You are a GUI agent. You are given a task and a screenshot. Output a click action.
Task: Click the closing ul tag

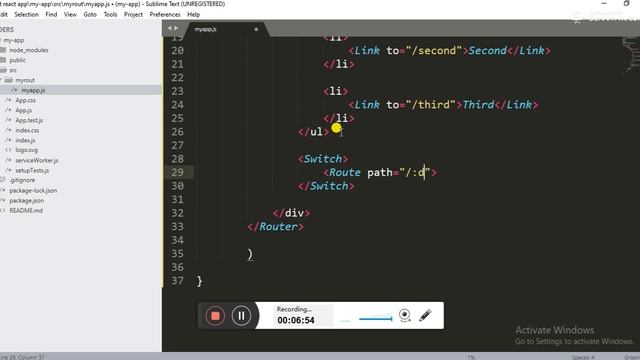[313, 132]
